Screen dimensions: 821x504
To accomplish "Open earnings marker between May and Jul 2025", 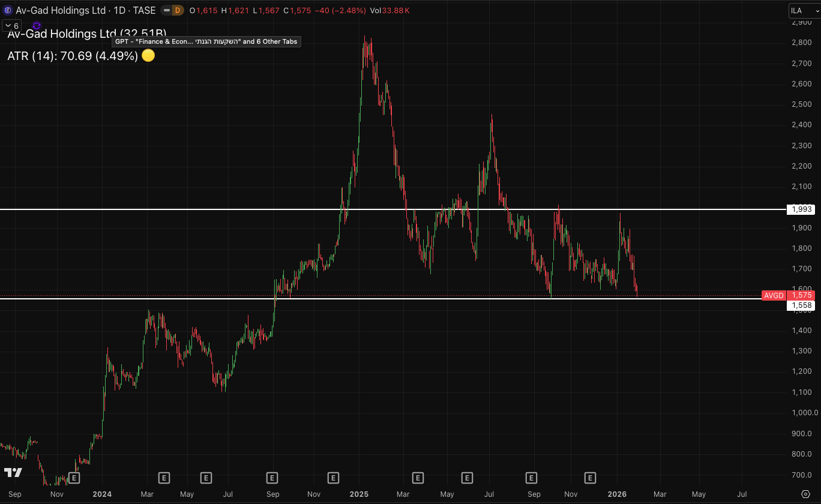I will click(x=467, y=478).
